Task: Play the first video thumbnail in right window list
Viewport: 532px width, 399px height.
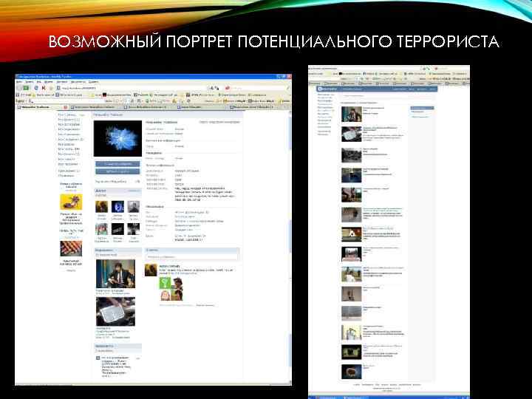Action: pyautogui.click(x=352, y=115)
